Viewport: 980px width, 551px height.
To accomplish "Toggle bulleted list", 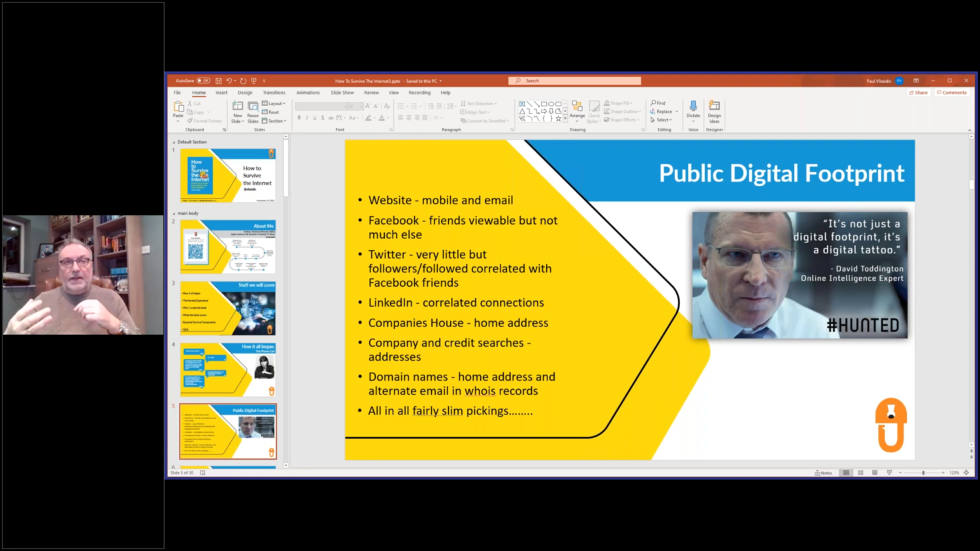I will [400, 106].
